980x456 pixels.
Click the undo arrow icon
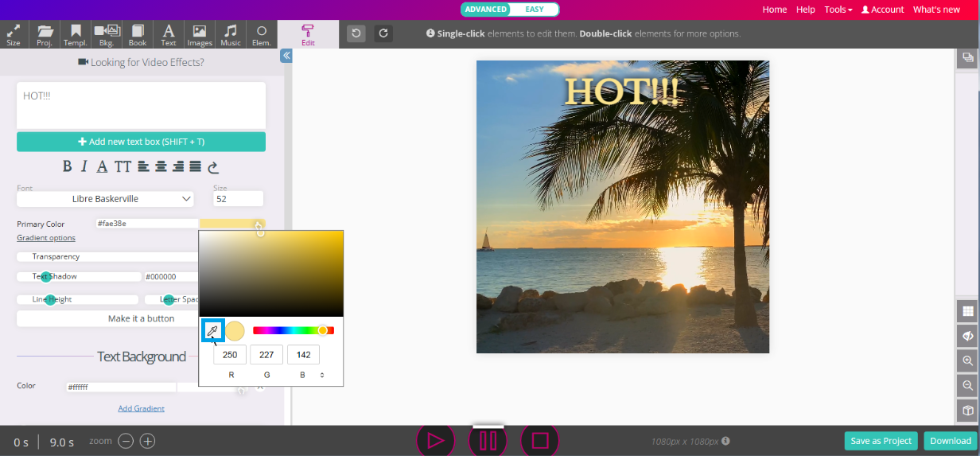356,33
